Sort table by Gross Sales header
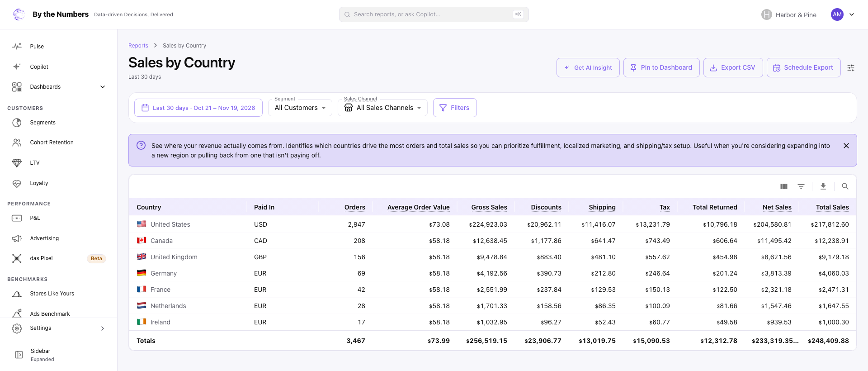The height and width of the screenshot is (371, 868). [x=489, y=207]
